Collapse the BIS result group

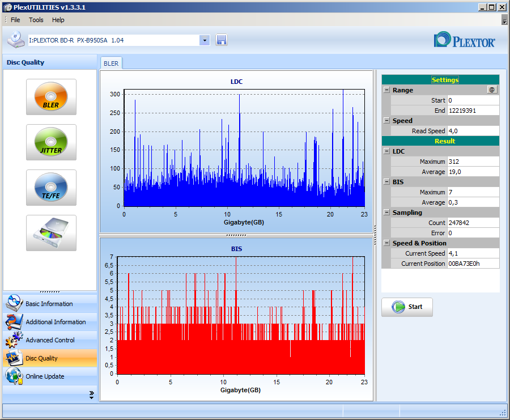(x=386, y=181)
